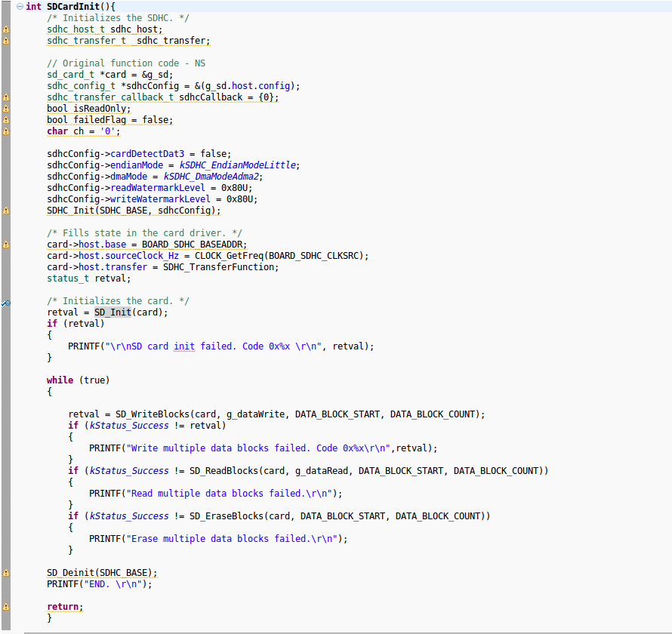This screenshot has height=634, width=672.
Task: Click the horizontal scrollbar at the bottom
Action: pyautogui.click(x=336, y=629)
